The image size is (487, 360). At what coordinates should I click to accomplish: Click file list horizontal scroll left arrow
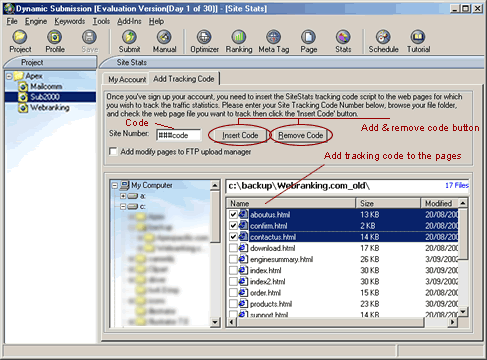(232, 322)
